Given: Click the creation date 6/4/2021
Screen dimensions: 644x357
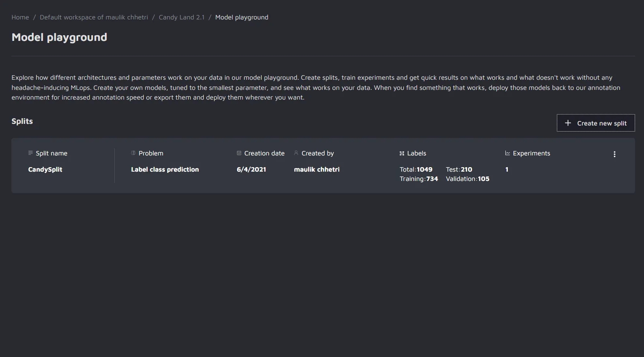Looking at the screenshot, I should point(251,170).
